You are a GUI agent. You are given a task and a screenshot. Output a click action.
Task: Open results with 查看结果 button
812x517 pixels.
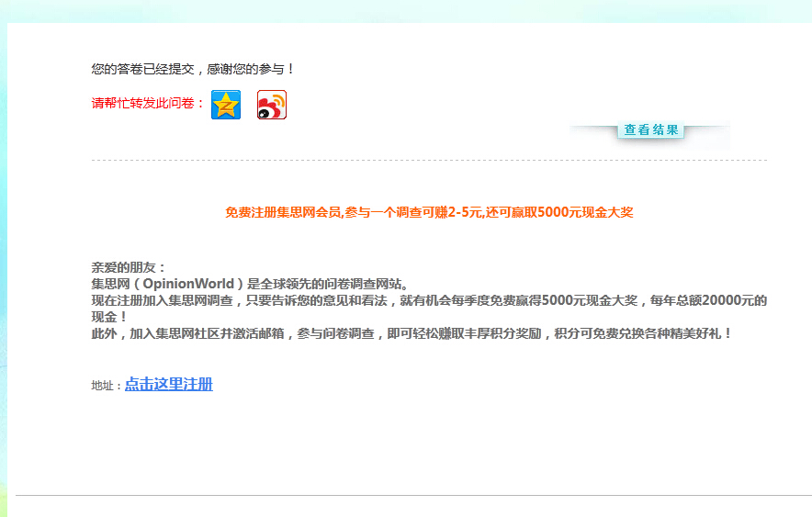pyautogui.click(x=651, y=129)
